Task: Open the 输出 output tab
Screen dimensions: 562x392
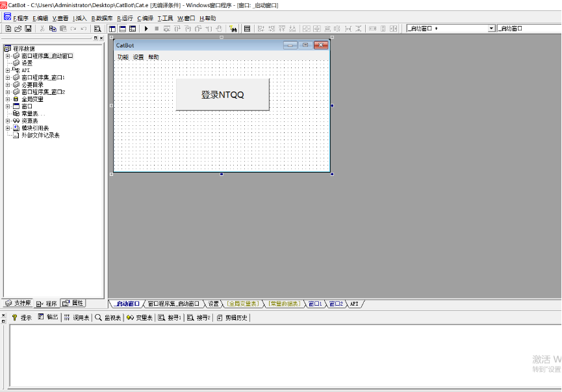Action: tap(48, 318)
